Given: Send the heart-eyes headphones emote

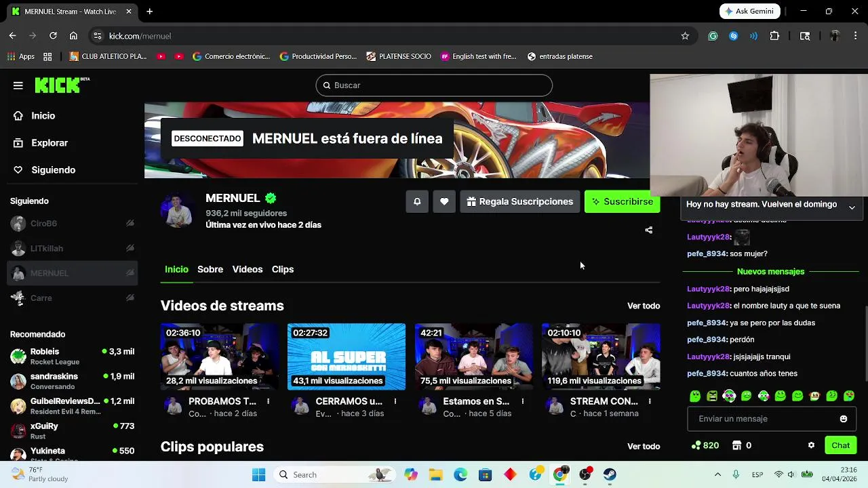Looking at the screenshot, I should 729,396.
